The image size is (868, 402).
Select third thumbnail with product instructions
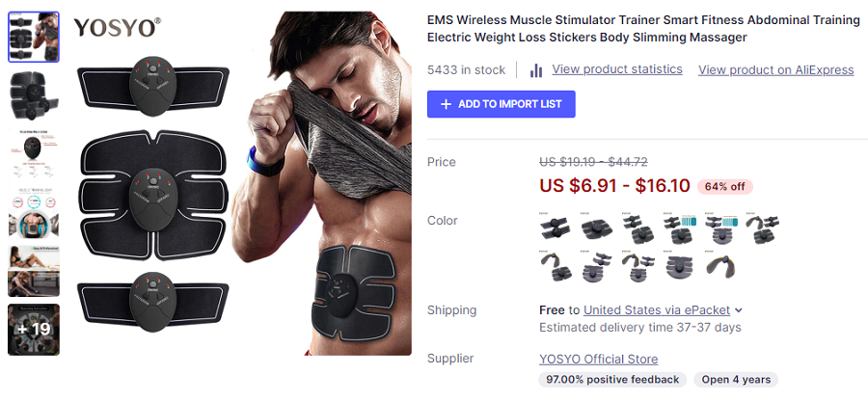pyautogui.click(x=34, y=153)
